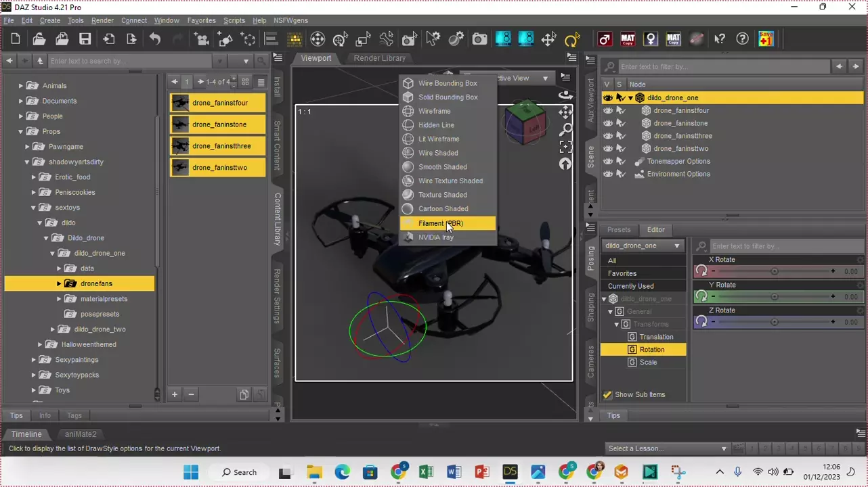Open the Help question mark icon
The image size is (868, 487).
pos(743,39)
